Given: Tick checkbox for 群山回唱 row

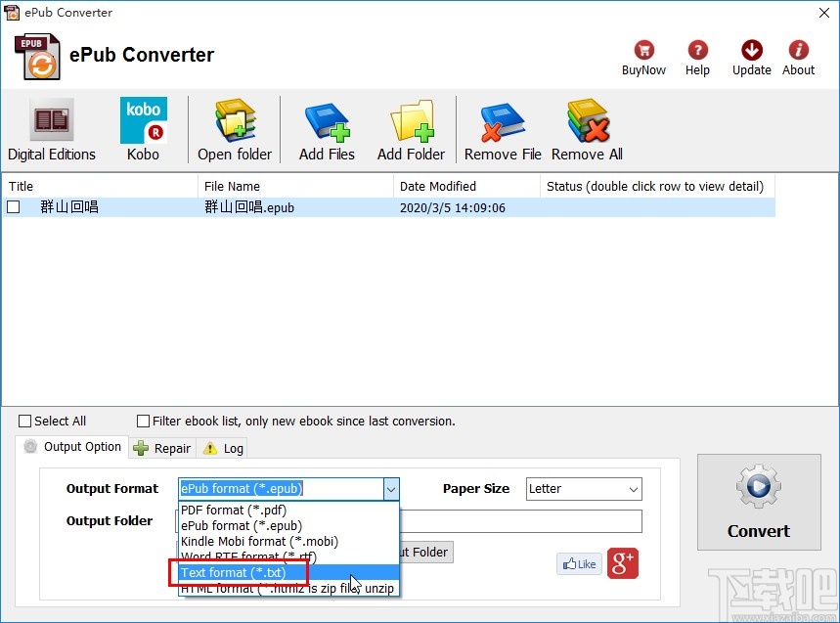Looking at the screenshot, I should click(14, 206).
